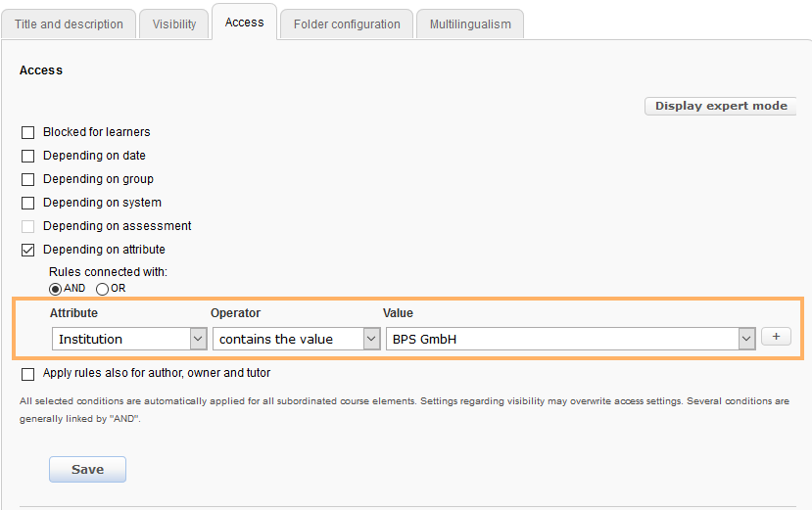This screenshot has width=812, height=510.
Task: Check Depending on date option
Action: click(x=28, y=156)
